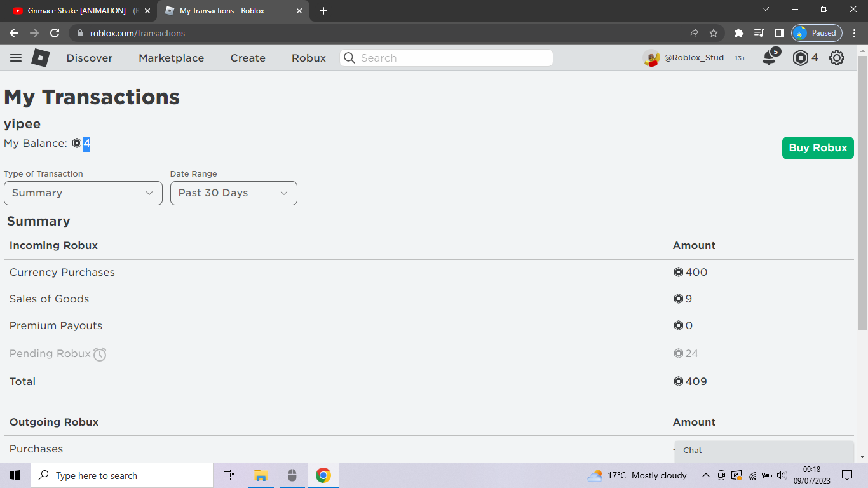Open the Discover page
Image resolution: width=868 pixels, height=488 pixels.
point(90,58)
